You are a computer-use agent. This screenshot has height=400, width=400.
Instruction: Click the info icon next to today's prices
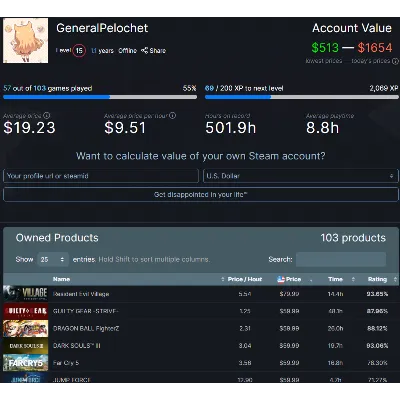coord(395,61)
